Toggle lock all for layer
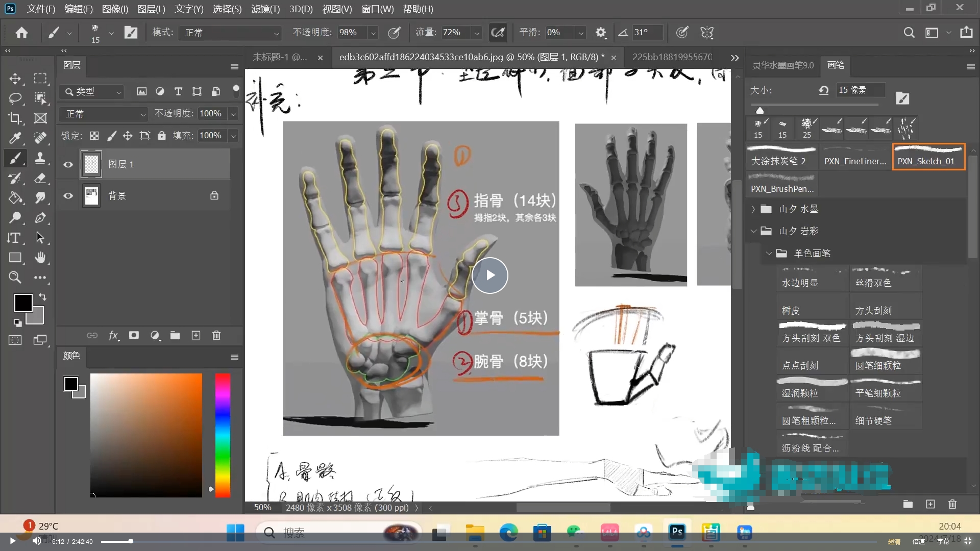The image size is (980, 551). (x=162, y=136)
